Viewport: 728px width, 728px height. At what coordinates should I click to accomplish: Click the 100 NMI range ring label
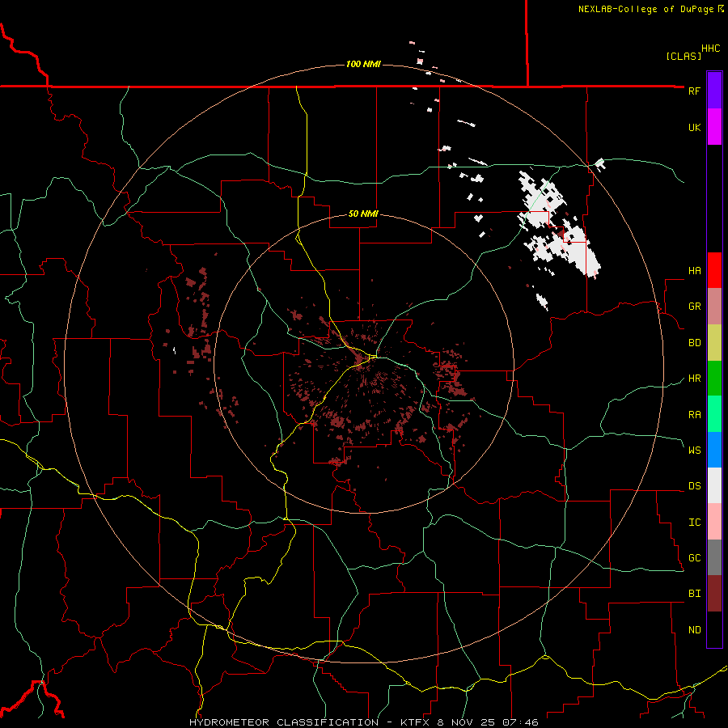363,64
